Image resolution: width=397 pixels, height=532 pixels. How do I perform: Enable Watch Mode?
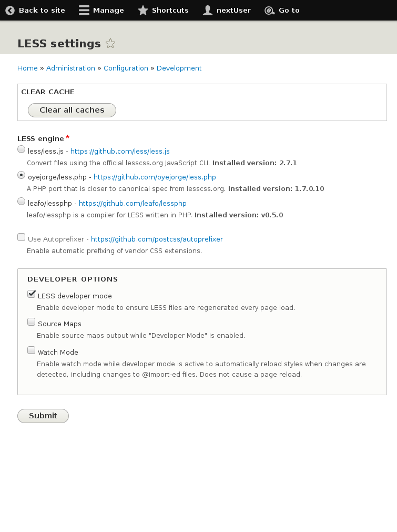click(31, 349)
